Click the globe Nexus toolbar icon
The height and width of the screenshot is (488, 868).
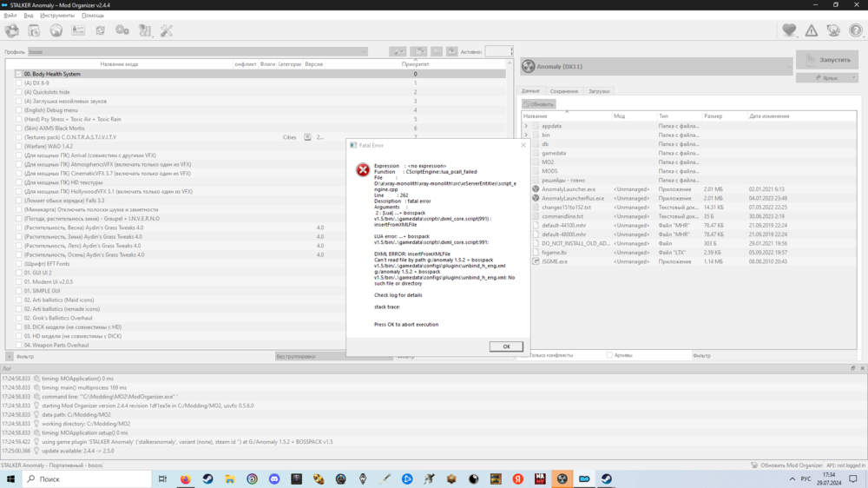(56, 31)
